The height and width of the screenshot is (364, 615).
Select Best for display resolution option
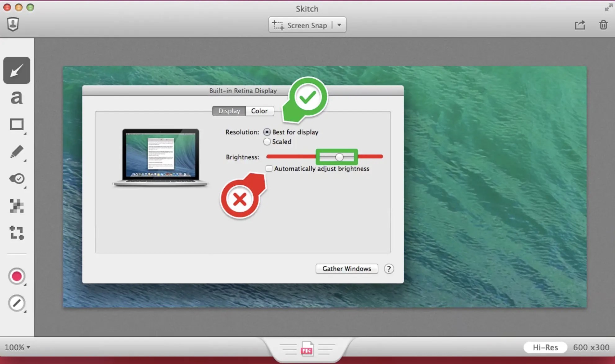(x=267, y=132)
